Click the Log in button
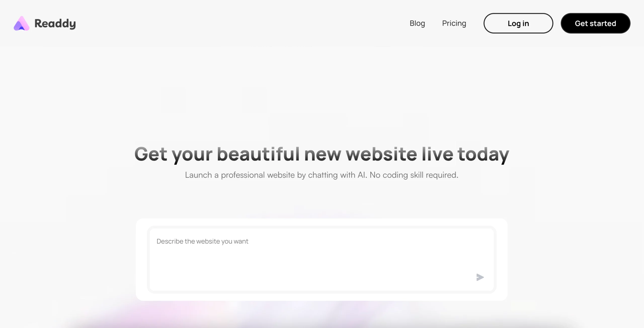Screen dimensions: 644x328 click(x=518, y=23)
